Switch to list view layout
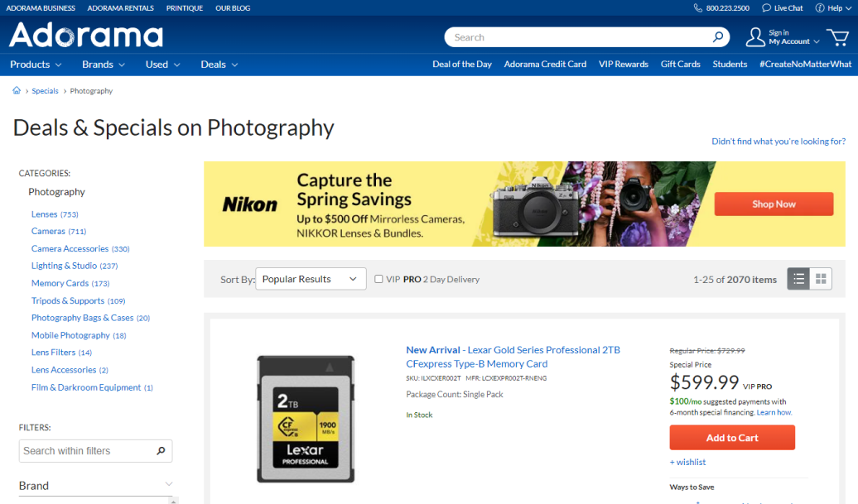Viewport: 858px width, 504px height. [798, 279]
